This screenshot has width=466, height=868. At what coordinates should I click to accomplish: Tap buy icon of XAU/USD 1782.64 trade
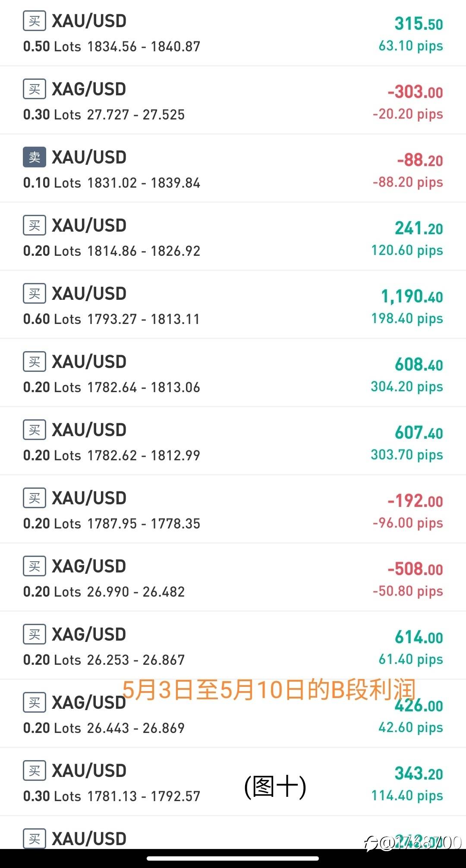(35, 362)
